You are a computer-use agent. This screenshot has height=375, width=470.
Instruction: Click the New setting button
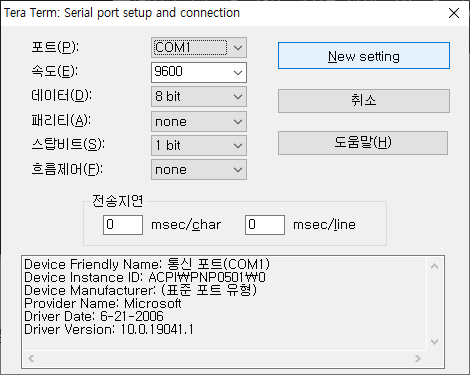[364, 56]
